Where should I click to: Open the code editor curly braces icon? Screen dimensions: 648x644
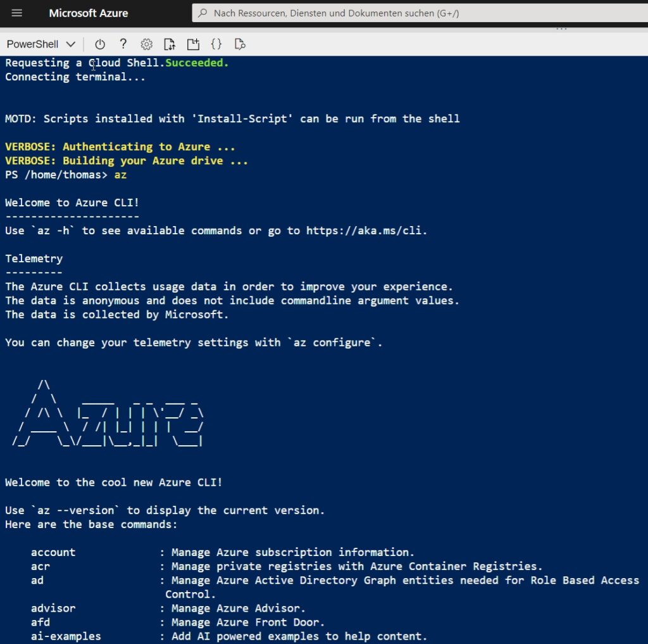216,44
